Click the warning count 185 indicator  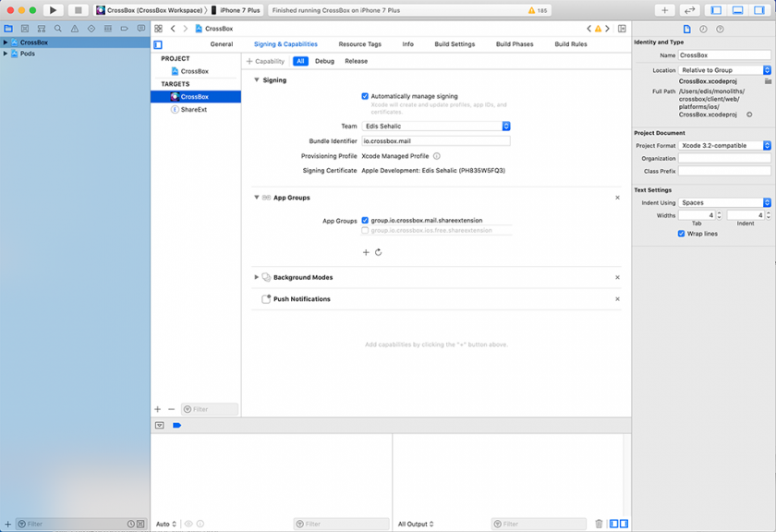[538, 10]
